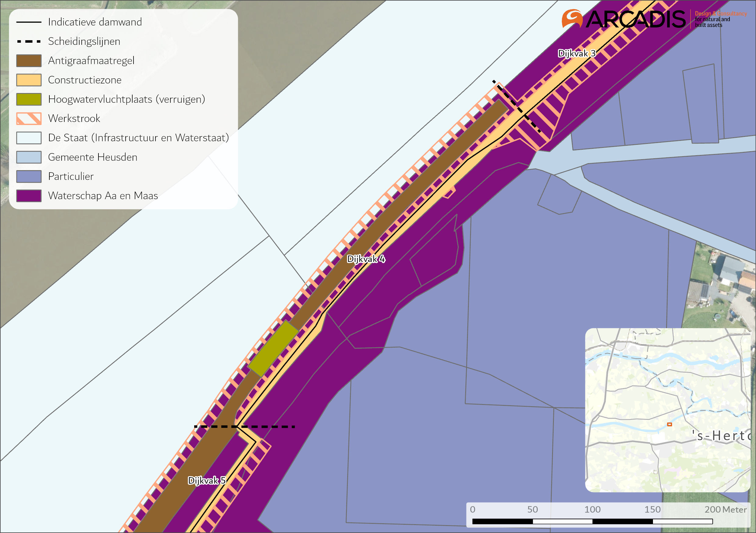Click the ARCADIS wordmark text
Image resolution: width=756 pixels, height=533 pixels.
pyautogui.click(x=636, y=19)
